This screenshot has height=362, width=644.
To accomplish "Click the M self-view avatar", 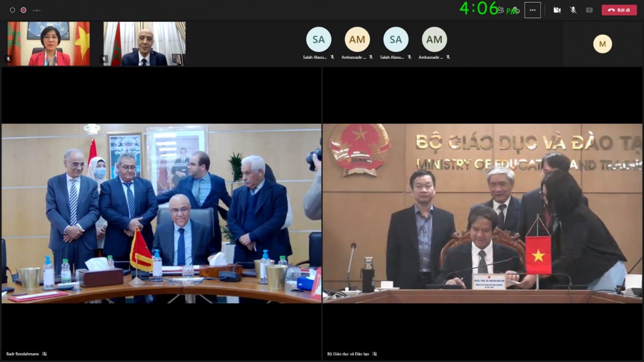I will click(x=602, y=44).
